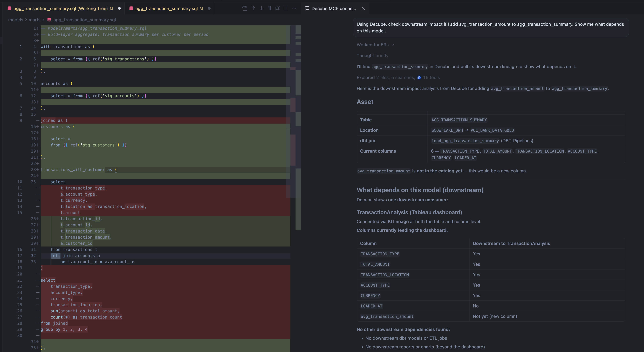Click the TransactionAnalysis (Tableau dashboard) heading

coord(409,212)
